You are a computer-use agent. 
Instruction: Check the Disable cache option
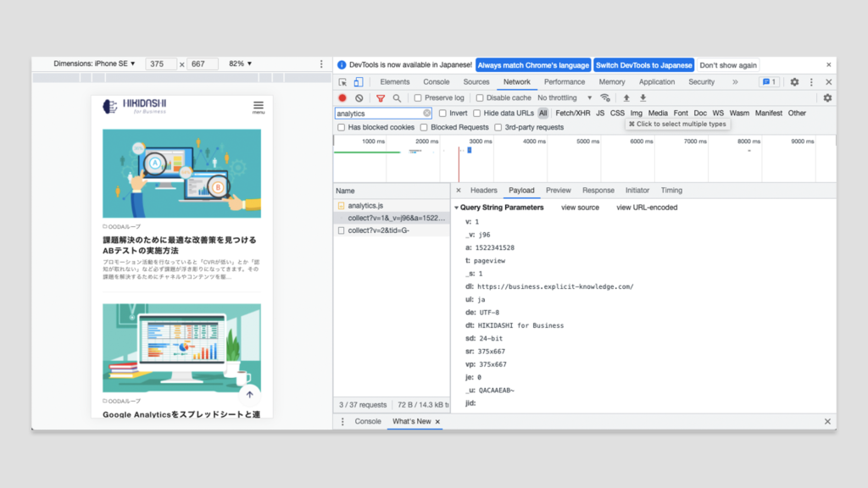[x=481, y=98]
